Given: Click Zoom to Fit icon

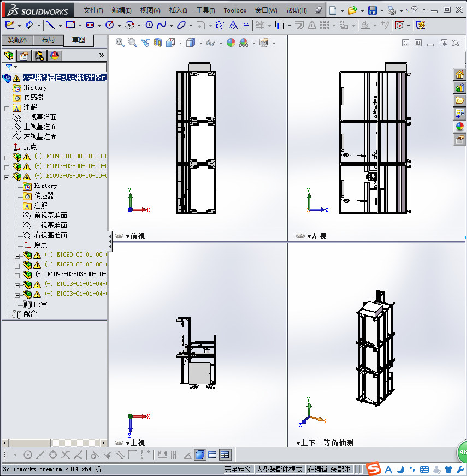Looking at the screenshot, I should coord(120,43).
